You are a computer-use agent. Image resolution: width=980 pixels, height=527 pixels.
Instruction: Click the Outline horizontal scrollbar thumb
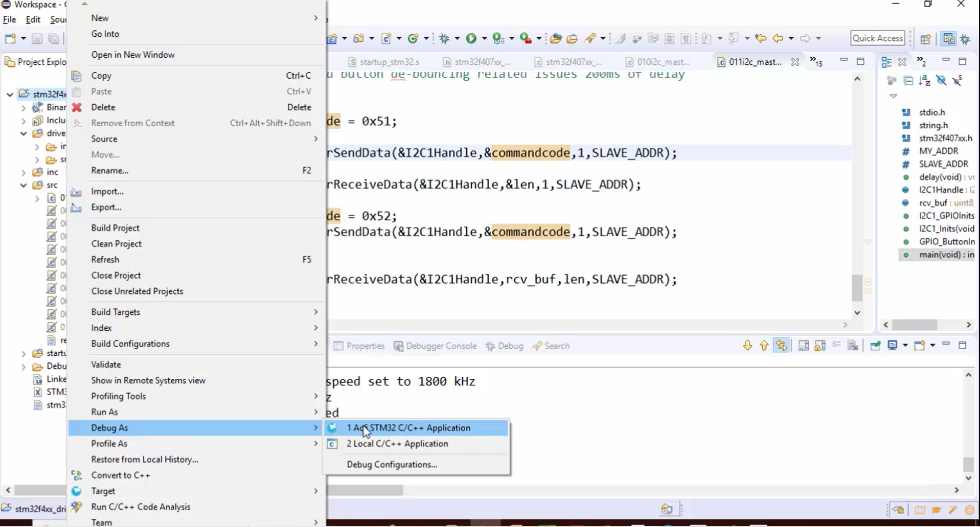click(x=915, y=325)
